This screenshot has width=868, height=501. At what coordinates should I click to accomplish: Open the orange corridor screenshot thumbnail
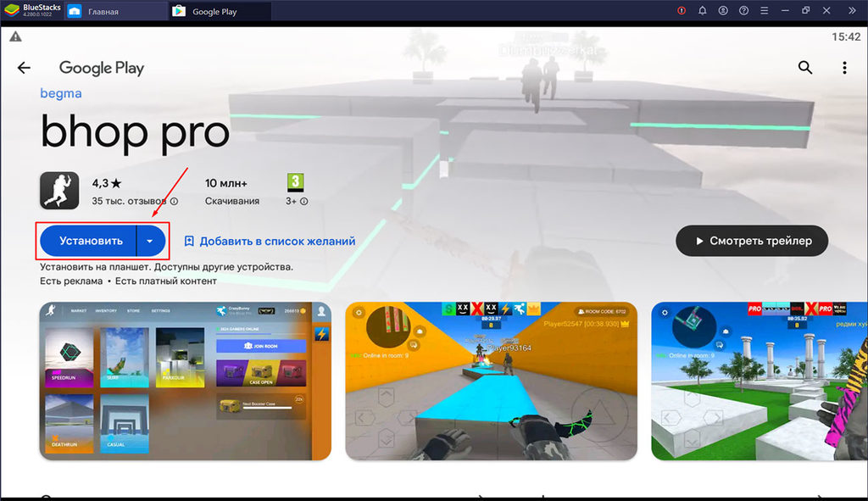(491, 381)
